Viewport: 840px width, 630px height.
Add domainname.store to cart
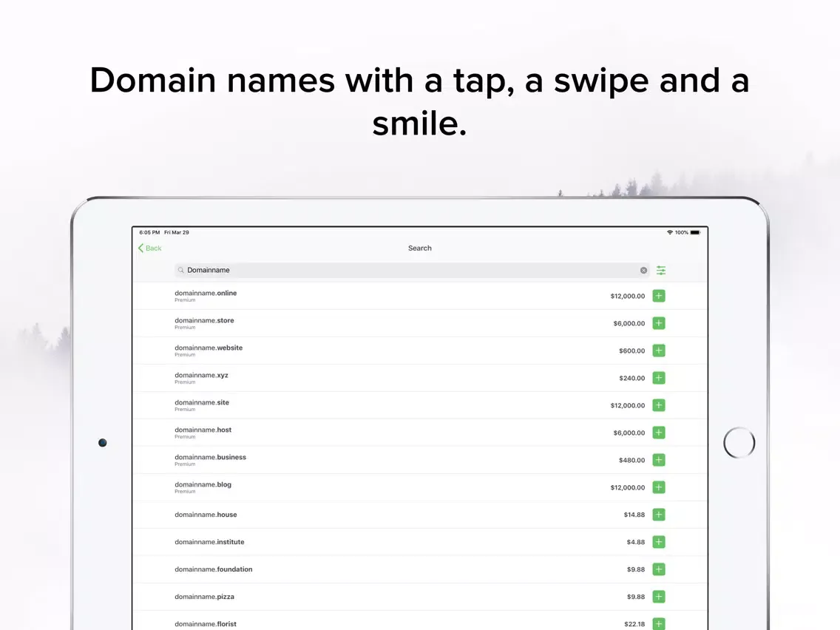point(658,323)
